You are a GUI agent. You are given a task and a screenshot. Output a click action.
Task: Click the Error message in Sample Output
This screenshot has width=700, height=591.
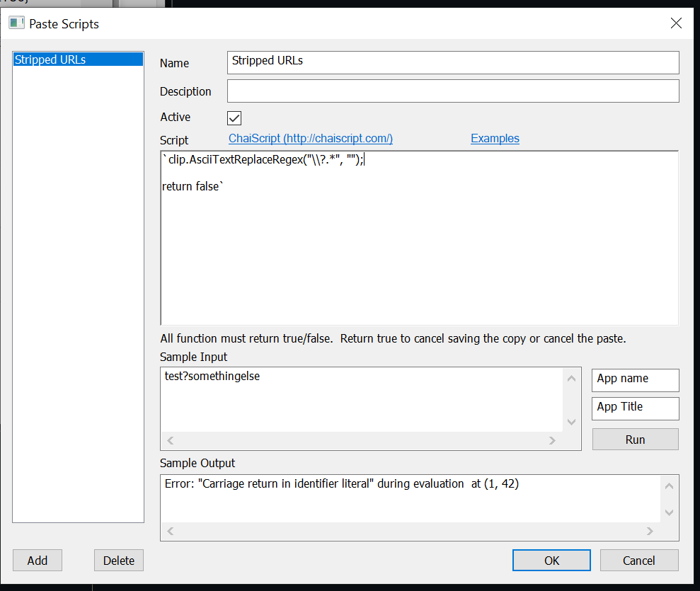coord(342,484)
